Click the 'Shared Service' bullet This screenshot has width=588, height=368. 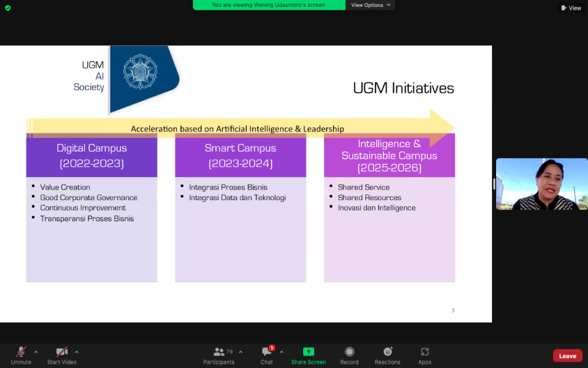(x=363, y=187)
